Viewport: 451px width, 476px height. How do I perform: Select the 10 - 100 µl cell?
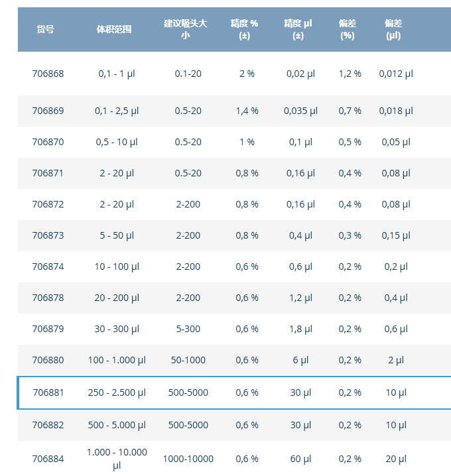(117, 267)
